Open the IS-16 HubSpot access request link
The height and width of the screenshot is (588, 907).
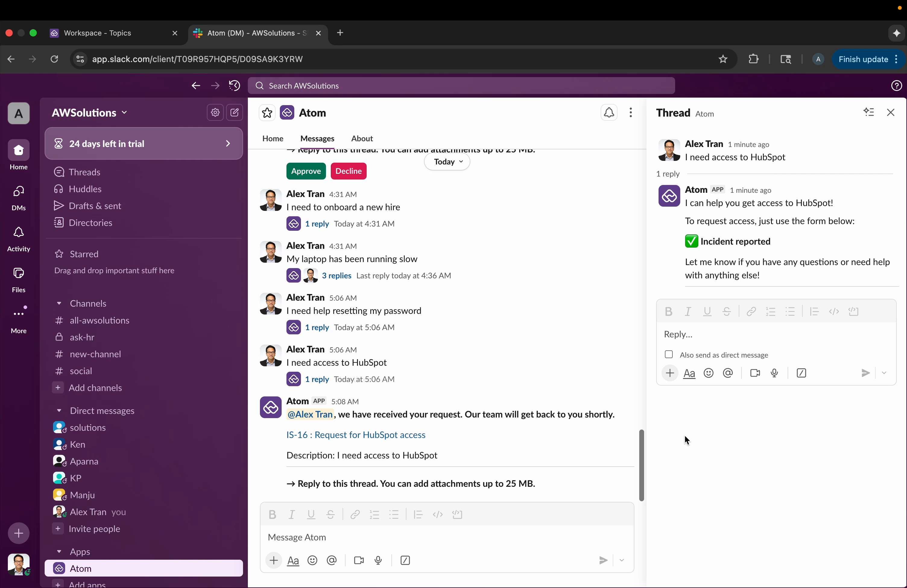tap(355, 435)
